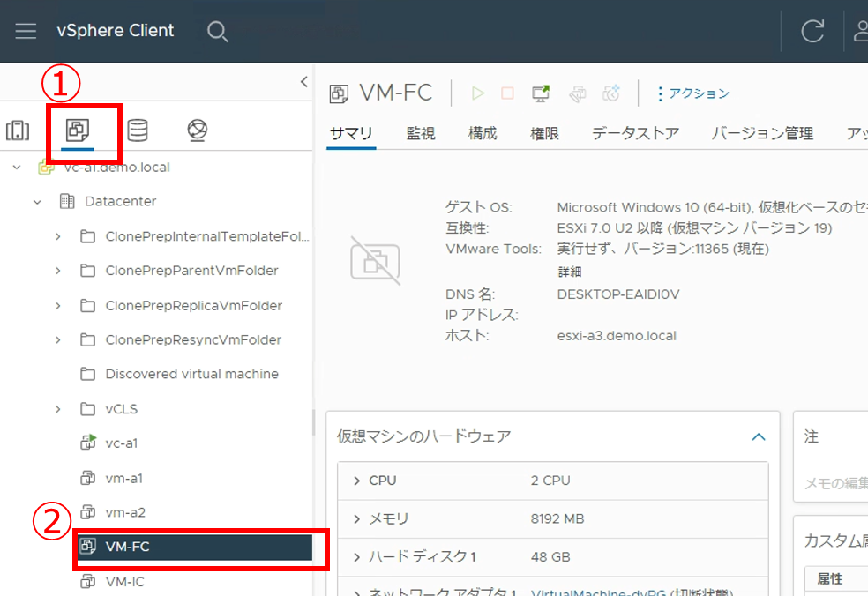Open the Networking inventory view icon
The width and height of the screenshot is (868, 596).
coord(197,131)
